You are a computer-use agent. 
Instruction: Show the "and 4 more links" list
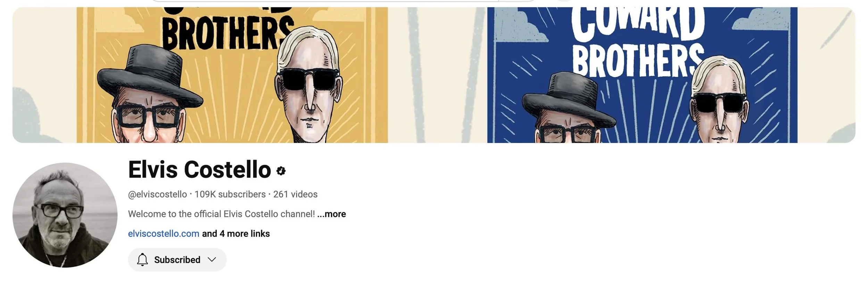pos(236,233)
